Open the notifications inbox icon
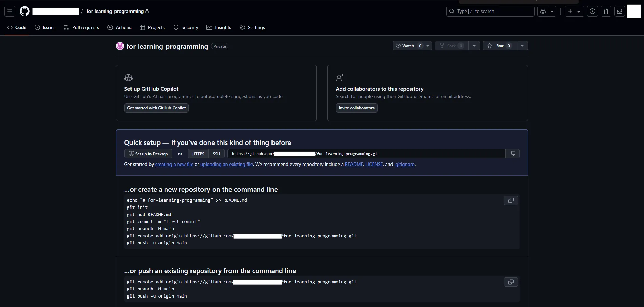Screen dimensions: 644x307 [620, 11]
